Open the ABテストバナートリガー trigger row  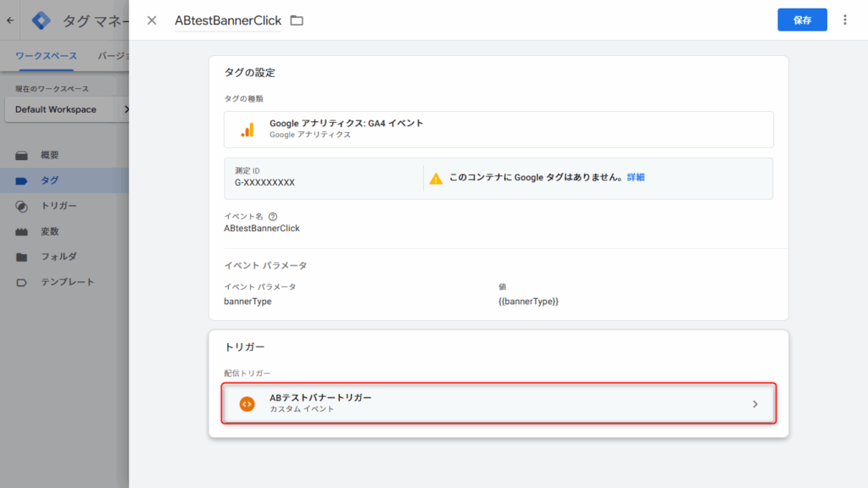click(498, 403)
